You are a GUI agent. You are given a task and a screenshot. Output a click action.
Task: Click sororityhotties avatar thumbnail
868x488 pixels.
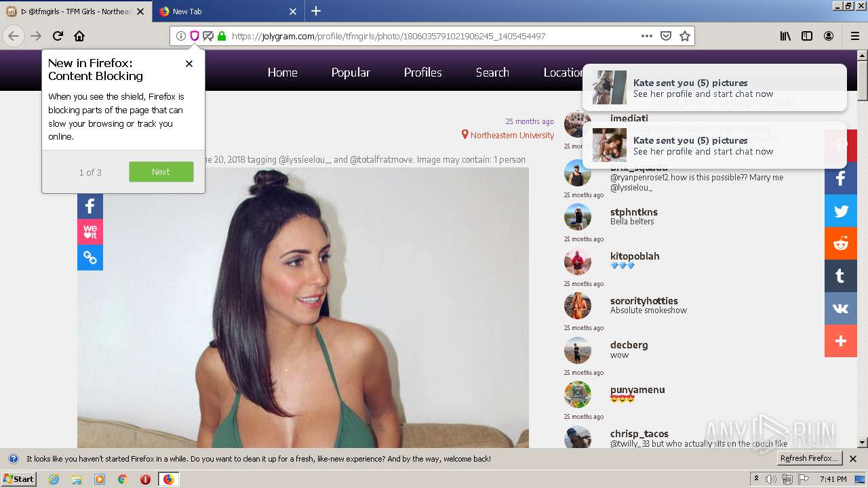(x=578, y=306)
